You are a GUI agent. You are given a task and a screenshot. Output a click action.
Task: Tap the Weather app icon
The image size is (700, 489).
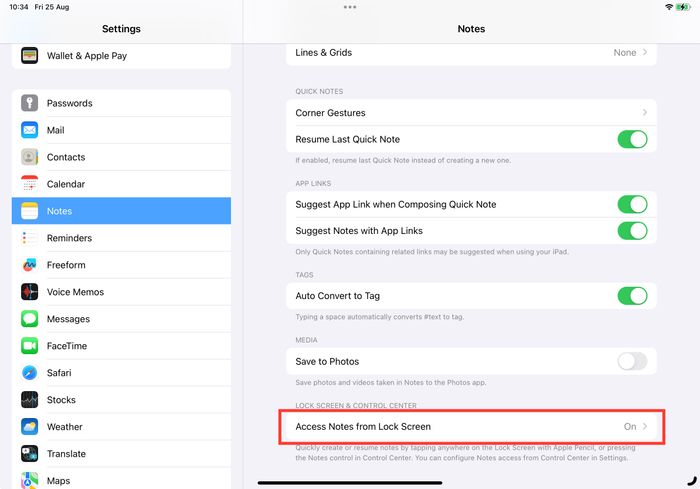[x=30, y=427]
